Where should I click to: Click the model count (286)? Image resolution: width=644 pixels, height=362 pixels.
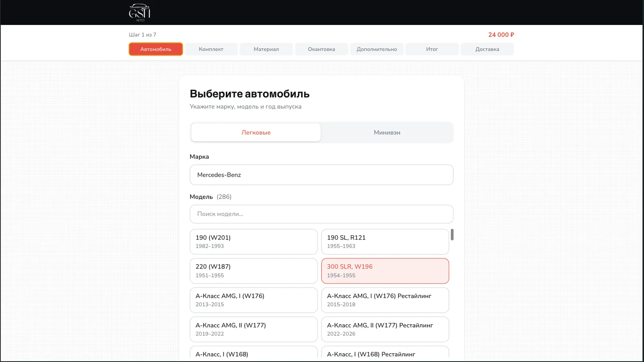coord(224,197)
